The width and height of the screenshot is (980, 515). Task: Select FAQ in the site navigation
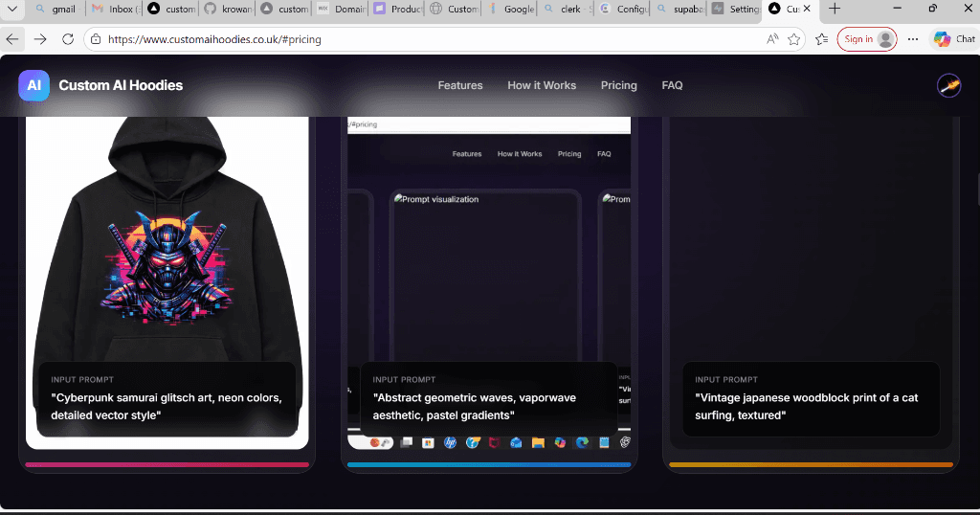tap(672, 85)
